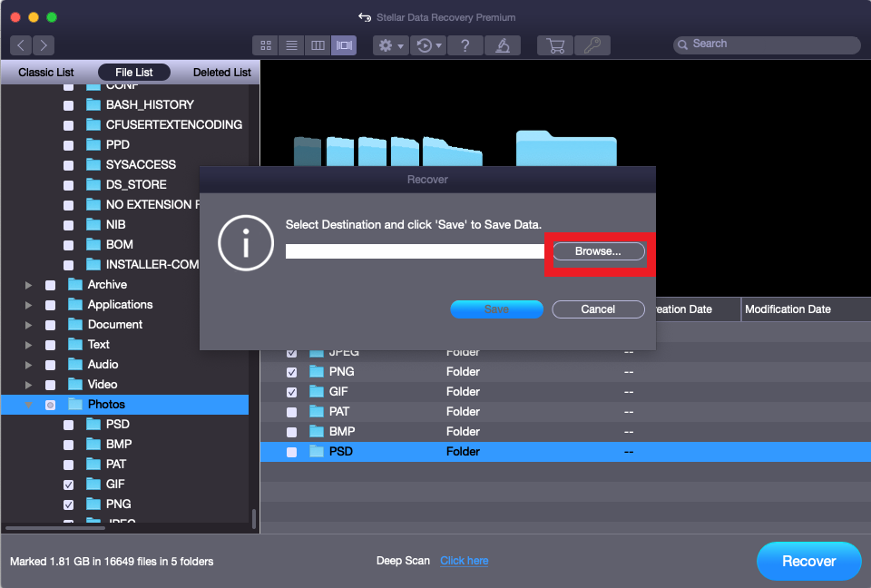The image size is (871, 588).
Task: Select the BOM folder icon in tree
Action: [93, 244]
